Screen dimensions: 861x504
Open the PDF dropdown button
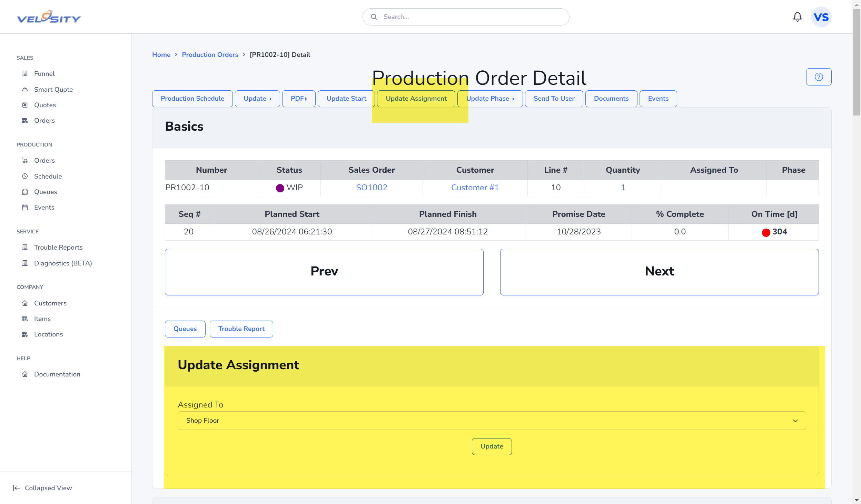[299, 99]
